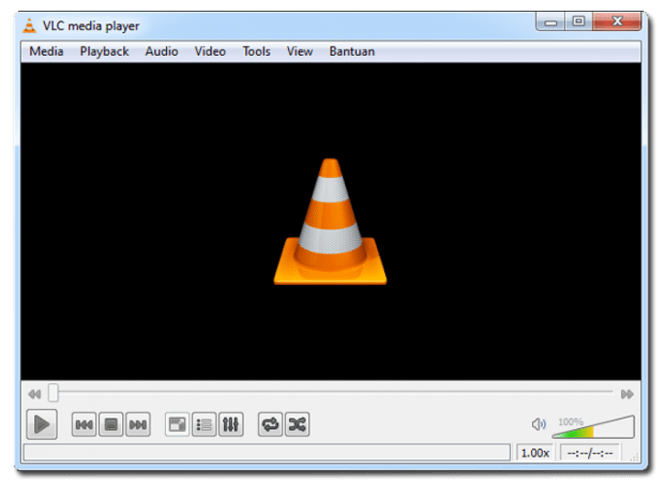665x484 pixels.
Task: Open extended settings equalizer icon
Action: point(231,424)
